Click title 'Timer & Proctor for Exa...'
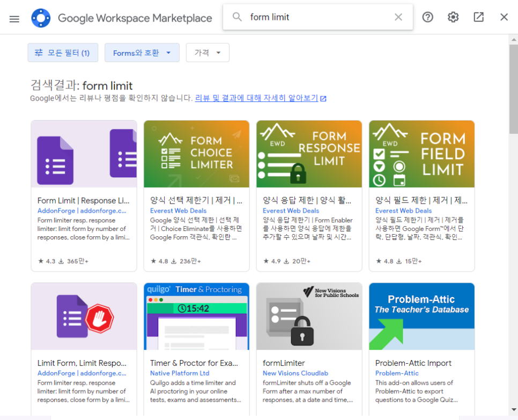The image size is (518, 420). [x=194, y=363]
